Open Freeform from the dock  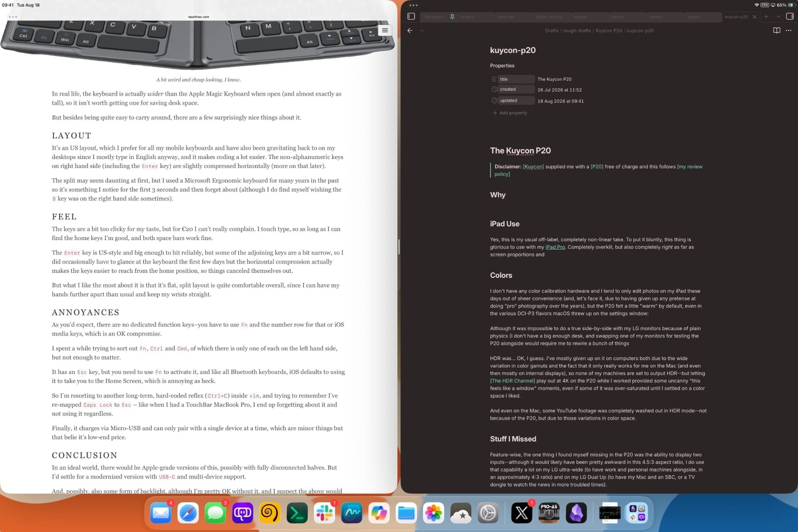click(351, 513)
